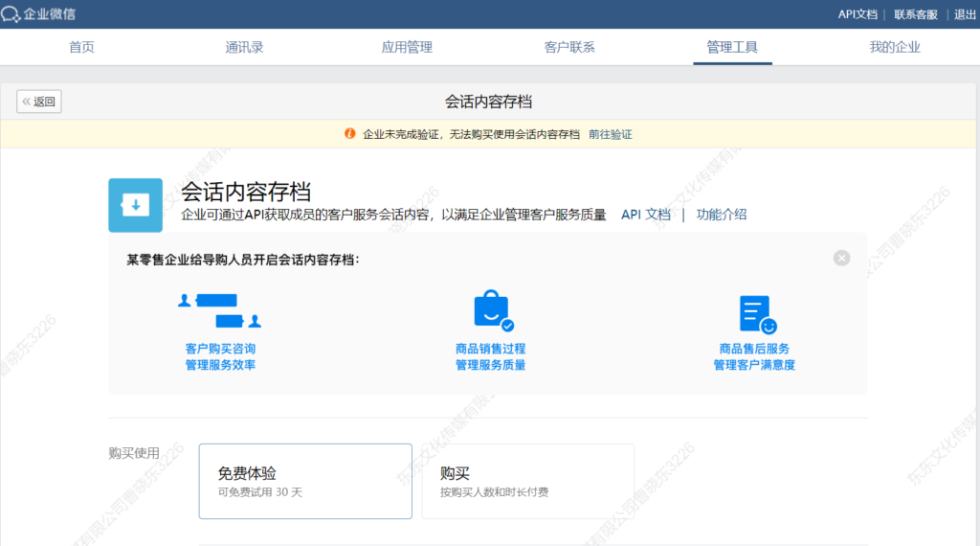Image resolution: width=980 pixels, height=546 pixels.
Task: Click the 商品销售过程 管理服务质量 caption
Action: pos(491,356)
